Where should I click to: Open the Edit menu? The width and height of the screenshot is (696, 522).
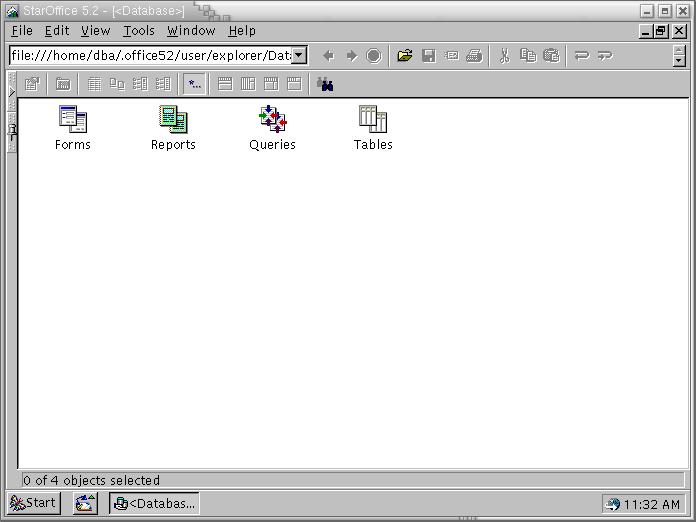(x=57, y=31)
